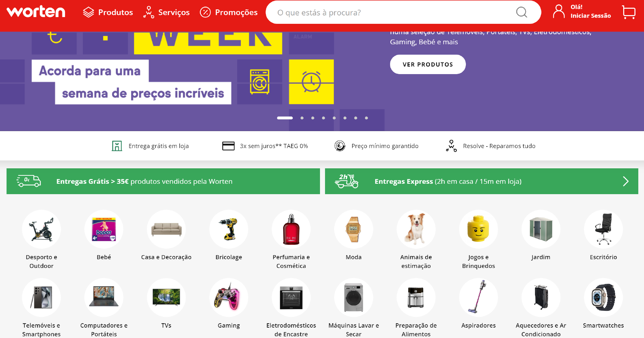Open the Smartwatches category icon
Image resolution: width=644 pixels, height=338 pixels.
(x=603, y=297)
